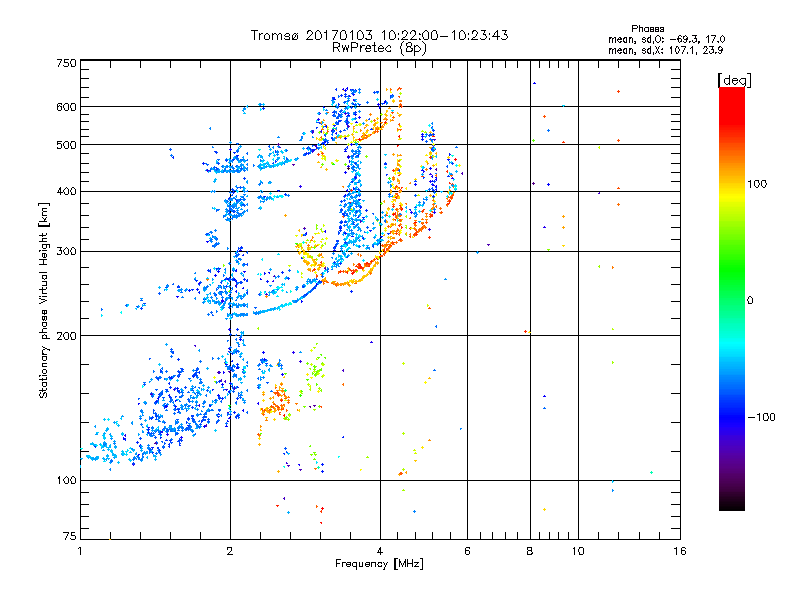
Task: Click the x-axis tick label '4'
Action: [x=380, y=551]
